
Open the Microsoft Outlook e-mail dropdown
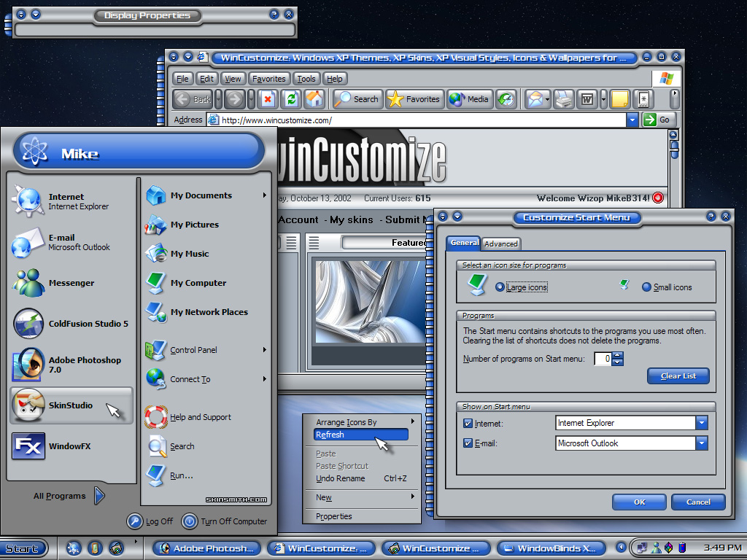(702, 443)
